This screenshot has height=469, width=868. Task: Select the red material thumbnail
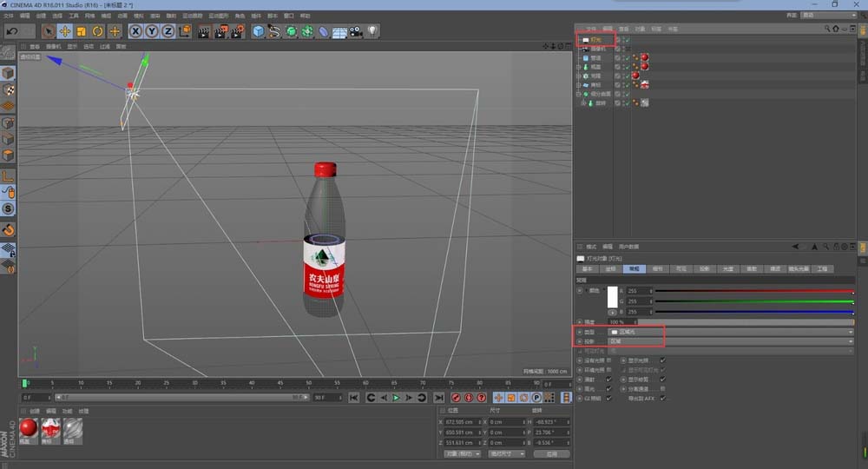click(28, 428)
